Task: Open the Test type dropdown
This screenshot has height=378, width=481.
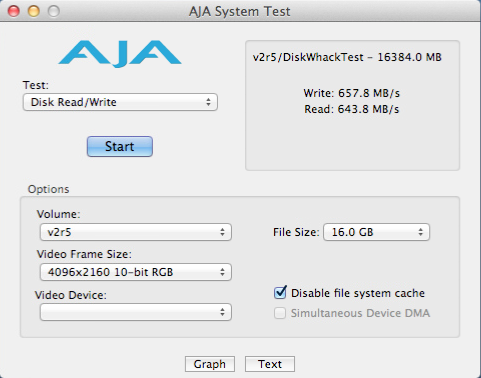Action: 120,102
